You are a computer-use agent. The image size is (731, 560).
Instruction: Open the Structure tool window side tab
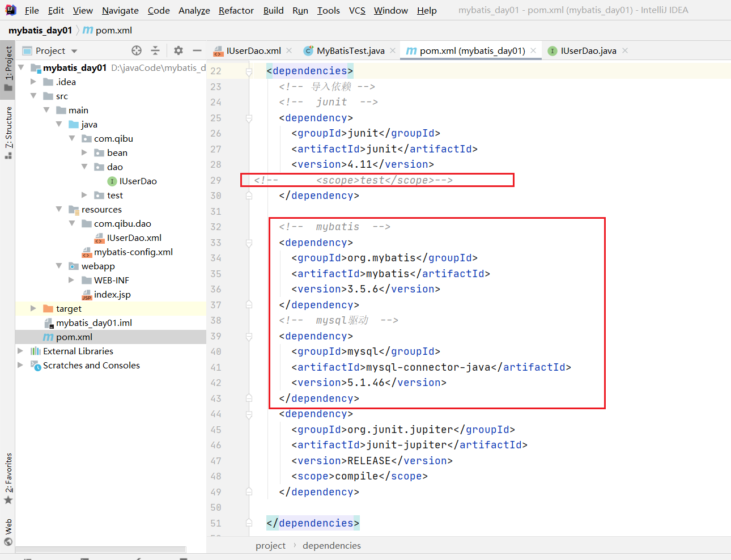tap(8, 132)
